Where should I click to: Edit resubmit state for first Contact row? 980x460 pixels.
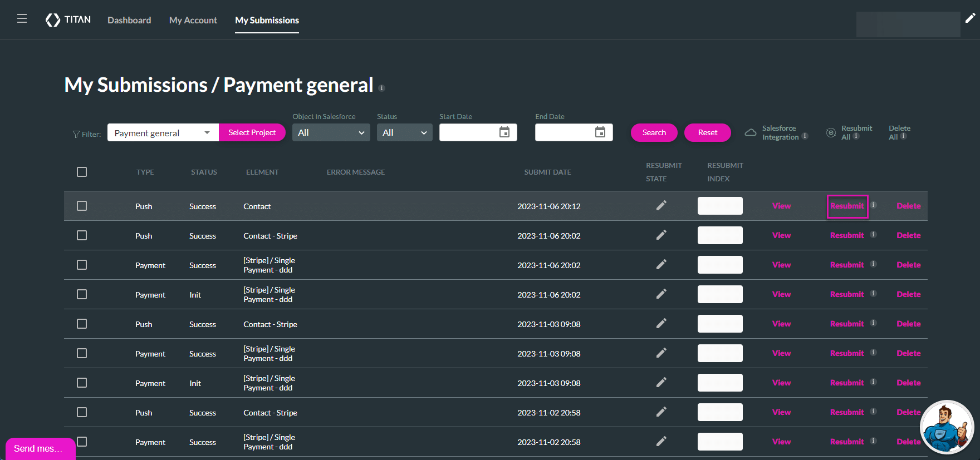(x=661, y=206)
